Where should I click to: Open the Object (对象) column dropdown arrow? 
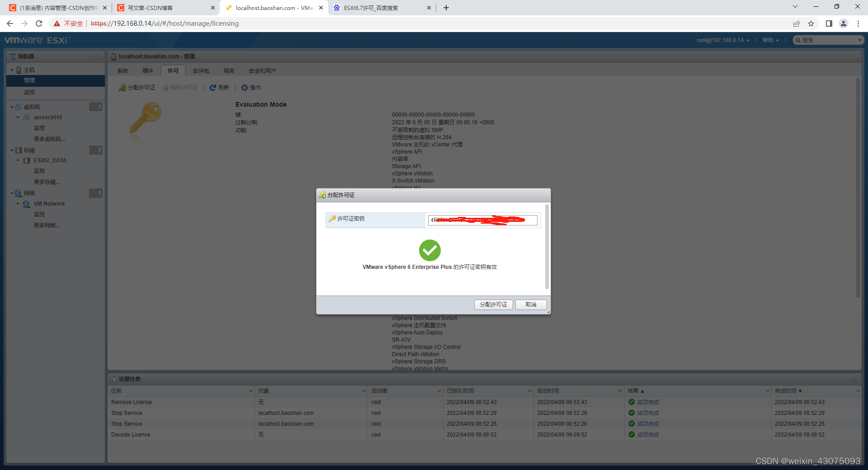click(363, 391)
